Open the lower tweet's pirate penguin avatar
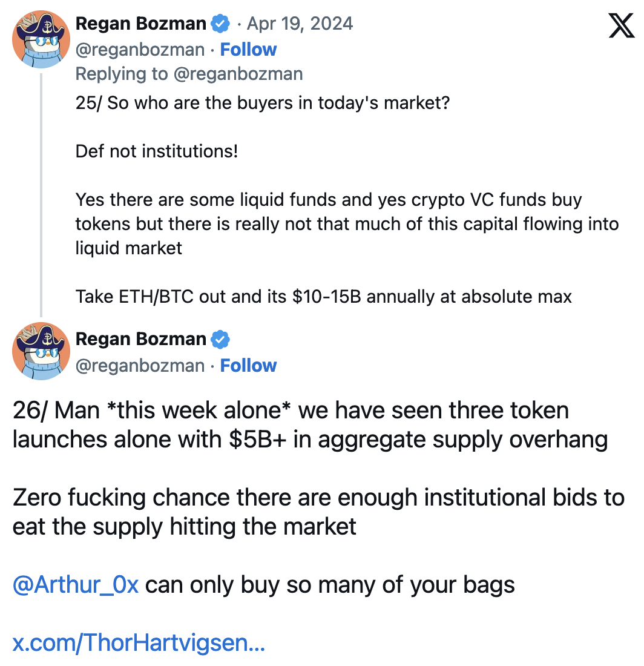Screen dimensions: 644x666 click(x=41, y=351)
